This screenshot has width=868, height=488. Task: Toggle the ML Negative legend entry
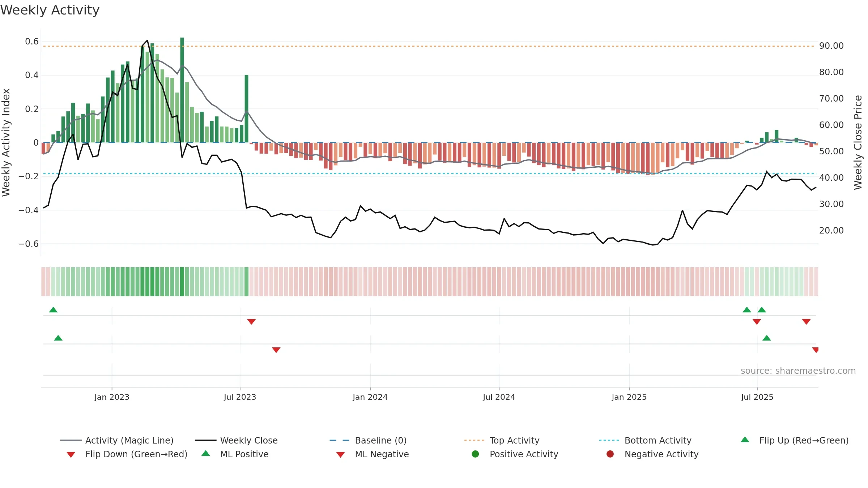(x=373, y=454)
